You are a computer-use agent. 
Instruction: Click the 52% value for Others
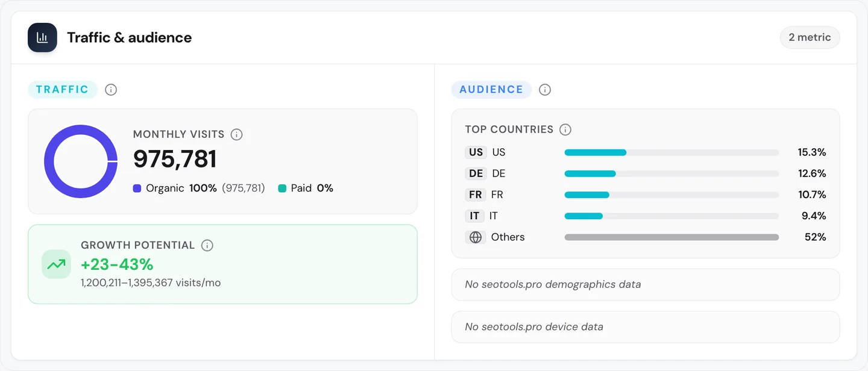[815, 237]
